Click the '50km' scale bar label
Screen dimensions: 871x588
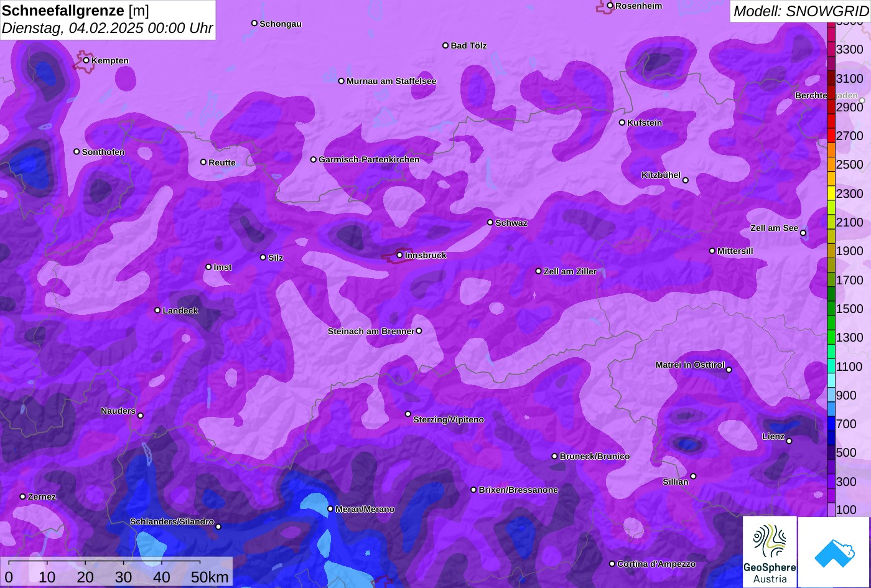click(x=210, y=577)
